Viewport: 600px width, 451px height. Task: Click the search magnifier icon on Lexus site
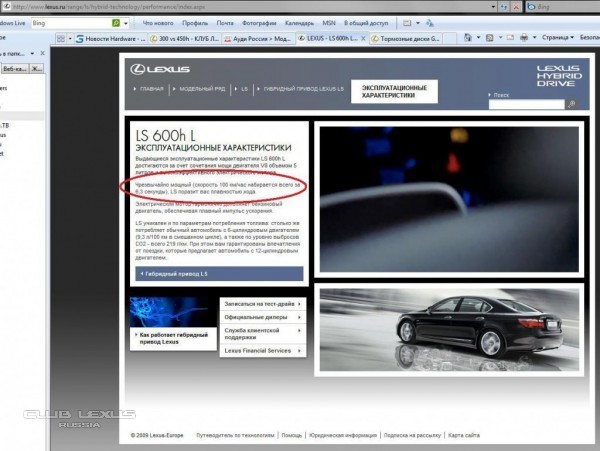(x=571, y=104)
